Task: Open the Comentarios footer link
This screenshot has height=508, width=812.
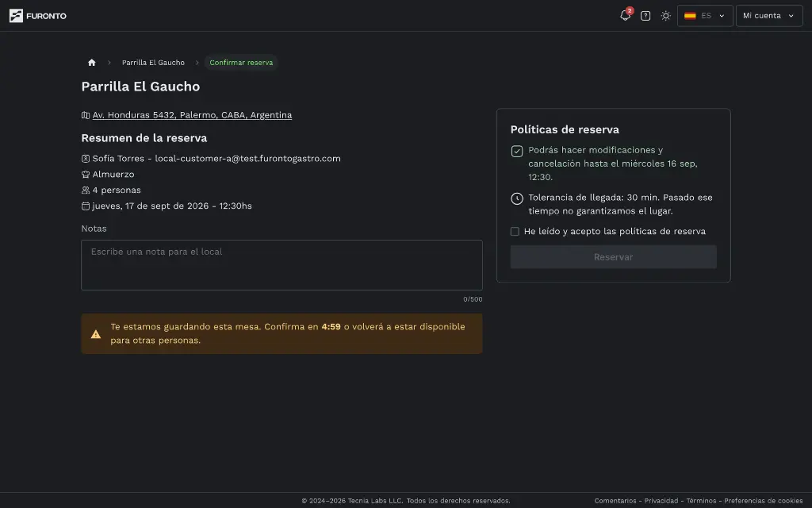Action: tap(615, 501)
